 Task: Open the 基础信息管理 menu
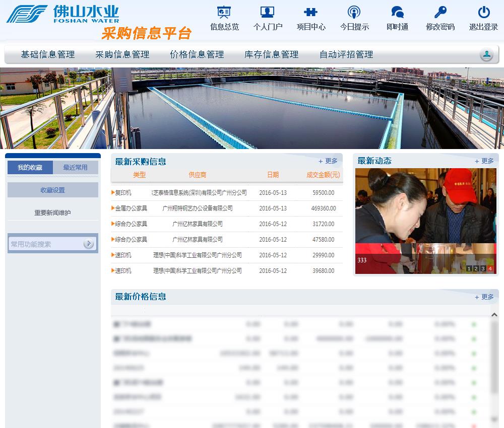(48, 54)
